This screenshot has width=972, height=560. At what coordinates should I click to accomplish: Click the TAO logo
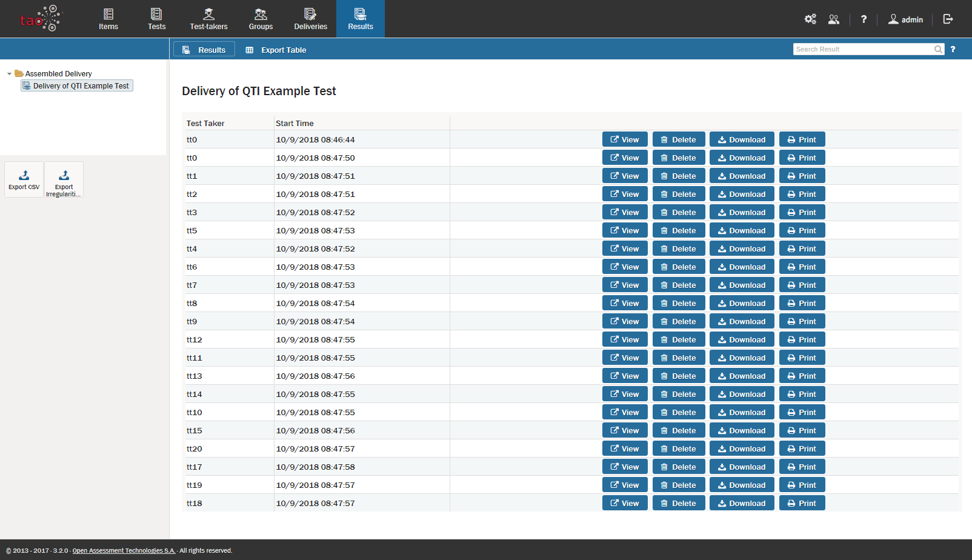(x=41, y=19)
